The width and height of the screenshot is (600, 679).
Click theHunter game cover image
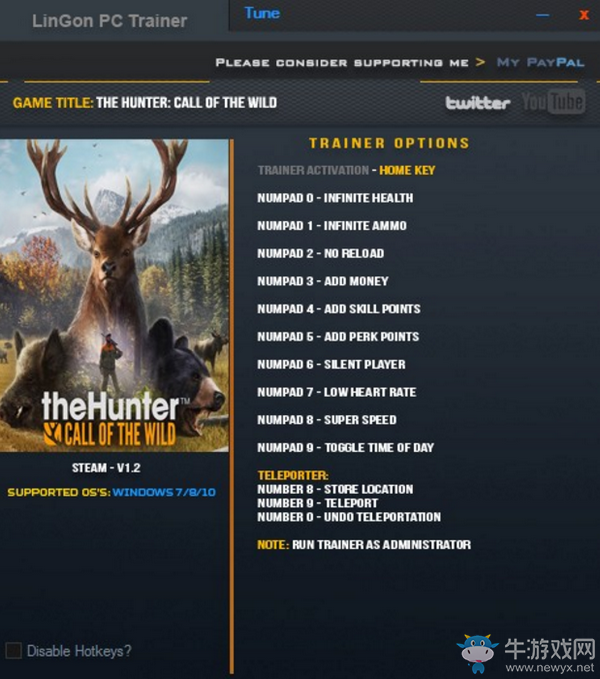pyautogui.click(x=114, y=295)
